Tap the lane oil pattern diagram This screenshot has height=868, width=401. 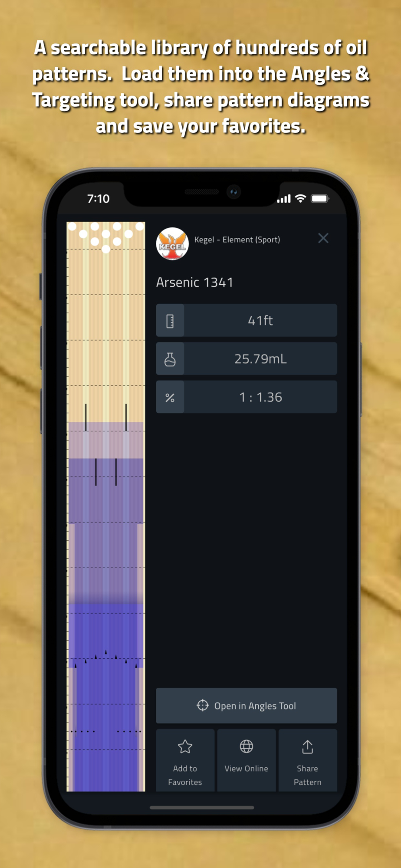click(x=106, y=506)
